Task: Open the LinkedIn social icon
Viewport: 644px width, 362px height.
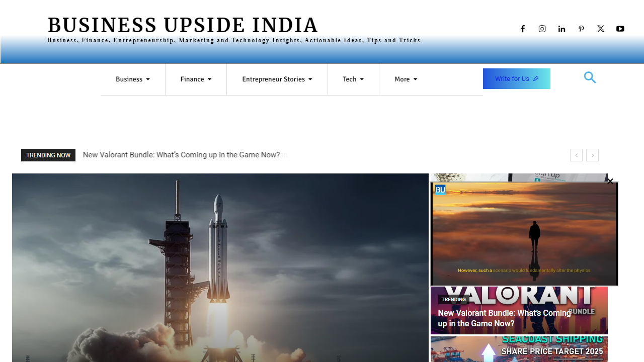Action: pyautogui.click(x=561, y=29)
